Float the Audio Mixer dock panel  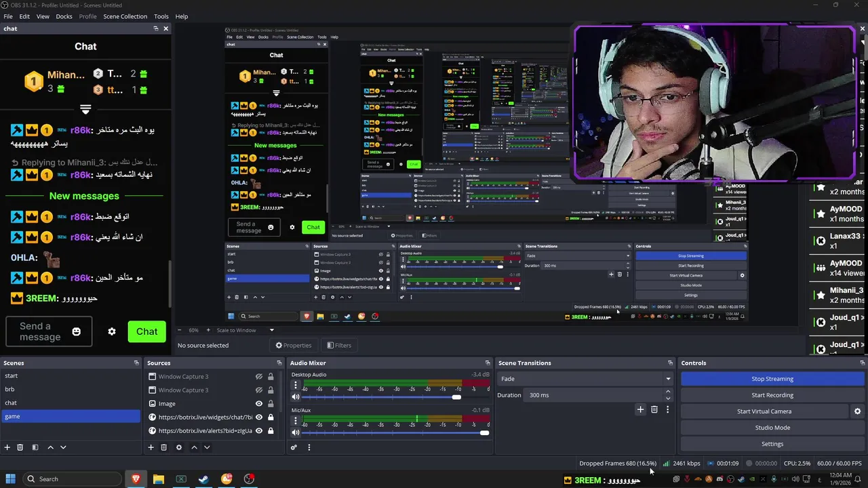[x=487, y=363]
